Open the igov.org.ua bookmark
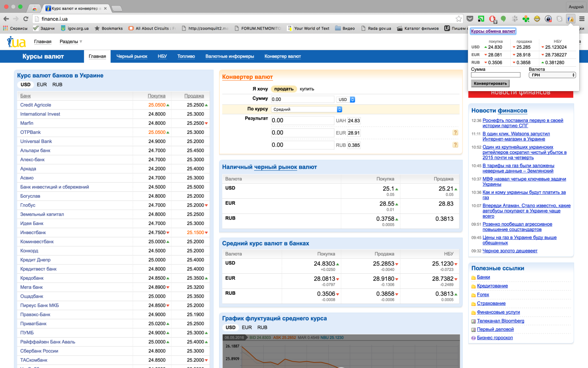Viewport: 588px width, 368px height. click(74, 29)
